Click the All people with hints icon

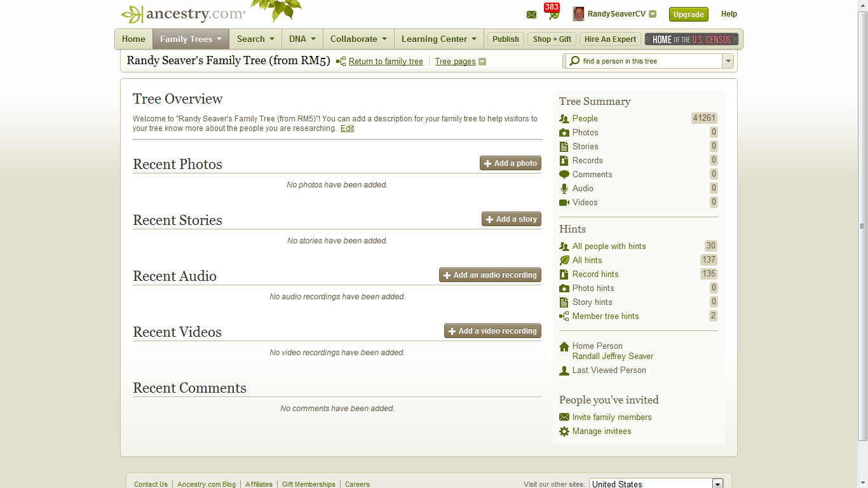(x=564, y=247)
